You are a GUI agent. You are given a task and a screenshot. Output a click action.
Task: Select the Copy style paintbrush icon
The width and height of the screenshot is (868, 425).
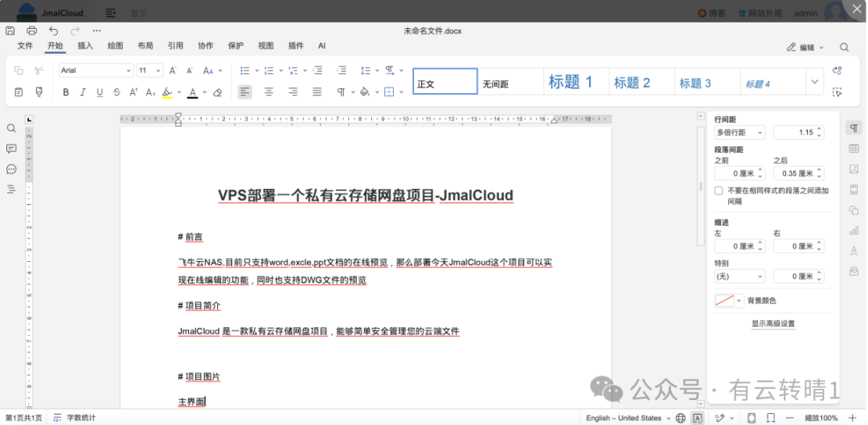(39, 92)
